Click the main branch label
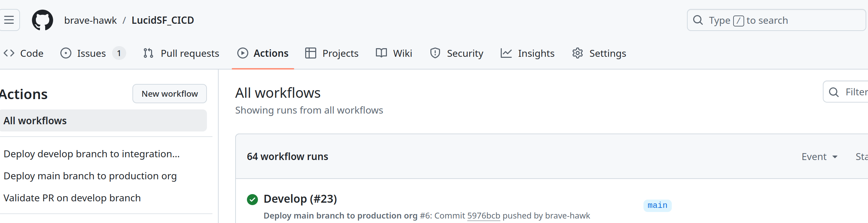The width and height of the screenshot is (868, 223). [x=657, y=205]
